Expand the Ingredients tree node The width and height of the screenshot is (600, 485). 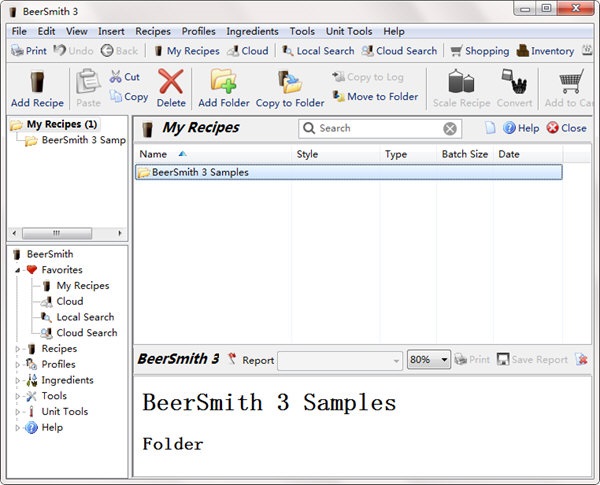pyautogui.click(x=18, y=381)
